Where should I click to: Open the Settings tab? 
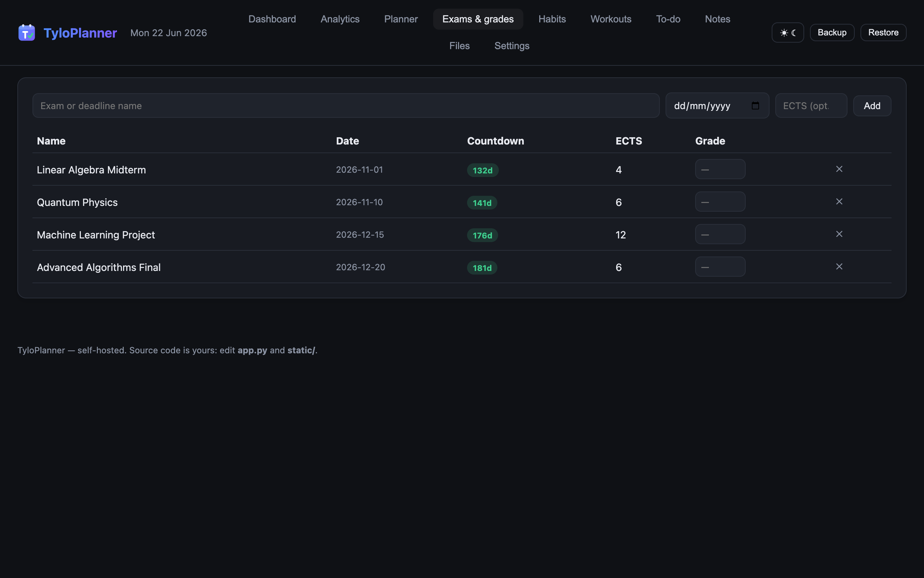point(512,46)
